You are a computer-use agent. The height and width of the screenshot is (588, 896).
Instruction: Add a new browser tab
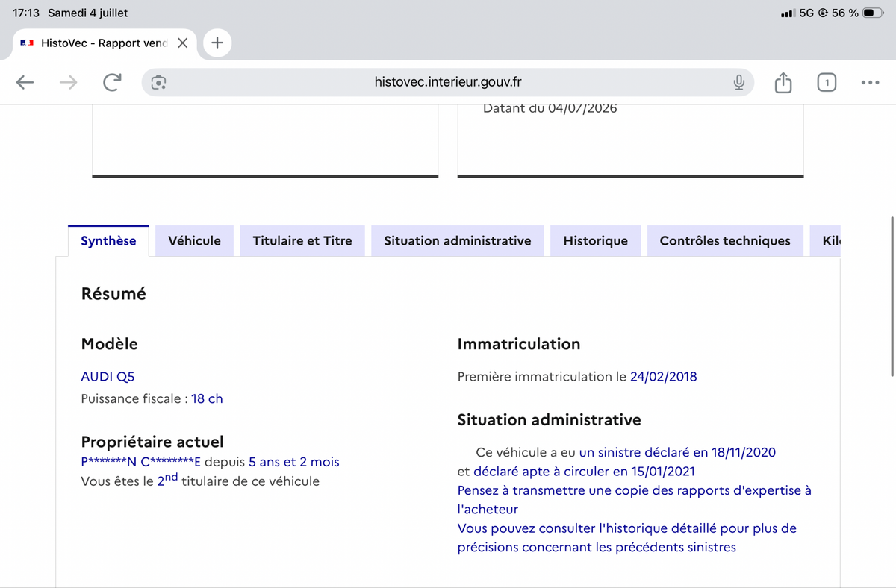[217, 43]
